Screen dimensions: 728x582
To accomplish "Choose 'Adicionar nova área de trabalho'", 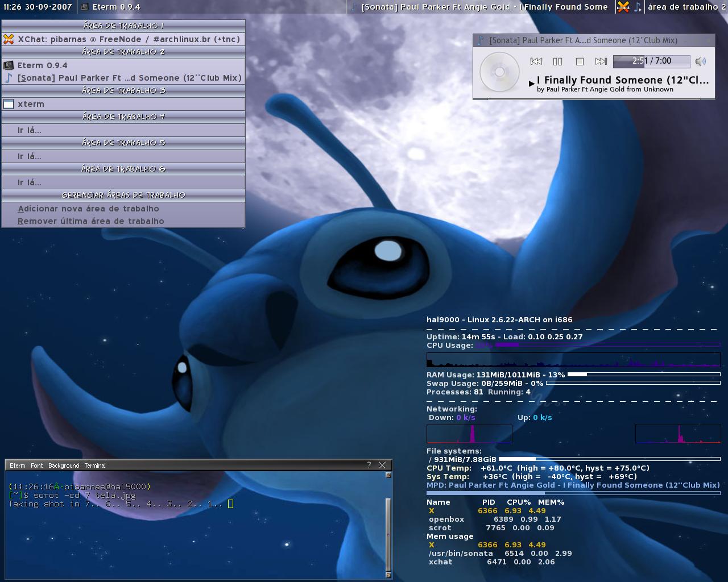I will click(123, 209).
